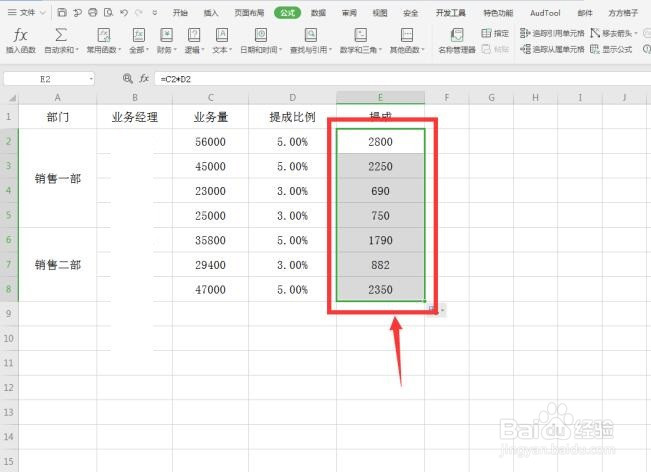The height and width of the screenshot is (472, 651).
Task: Click the 指定 define name icon
Action: 486,33
